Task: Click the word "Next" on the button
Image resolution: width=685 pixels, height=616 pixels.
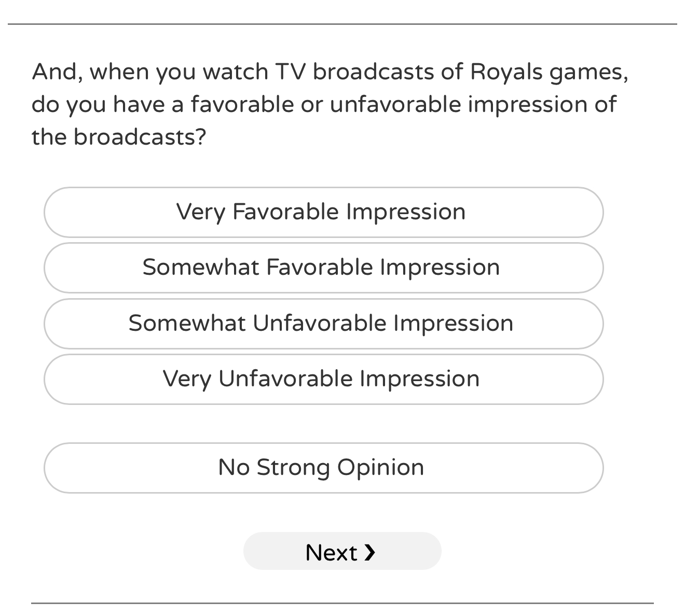Action: tap(331, 553)
